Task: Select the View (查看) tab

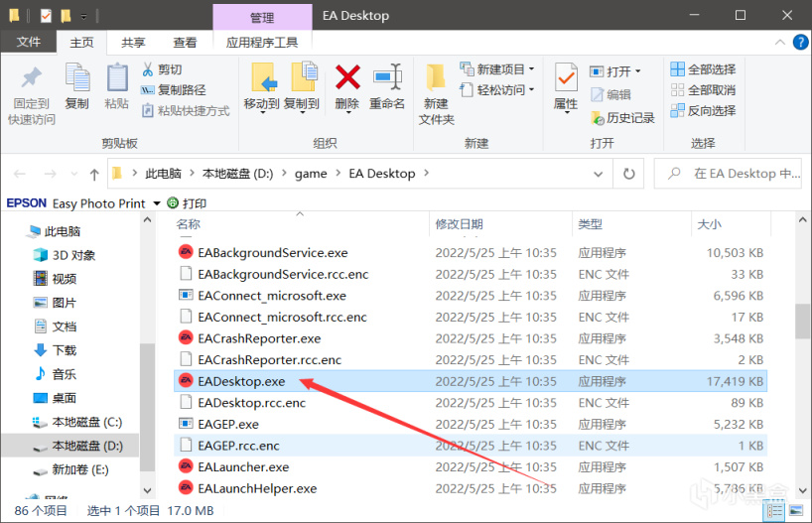Action: coord(185,43)
